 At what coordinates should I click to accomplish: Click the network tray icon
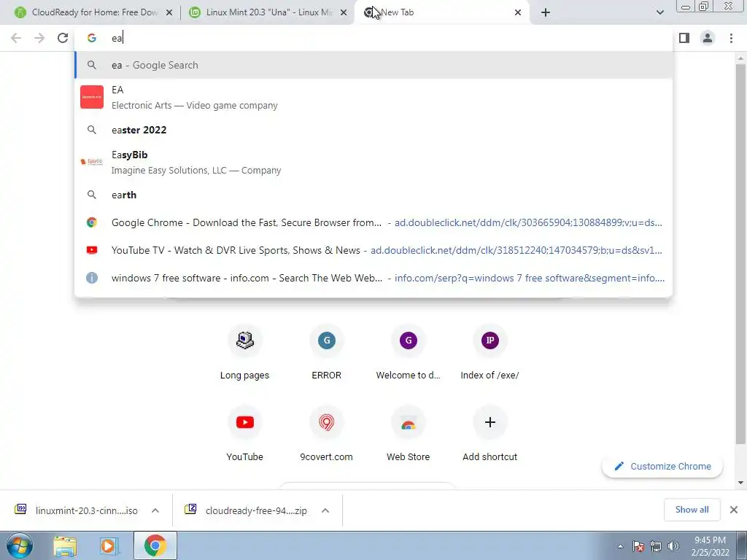pos(656,546)
